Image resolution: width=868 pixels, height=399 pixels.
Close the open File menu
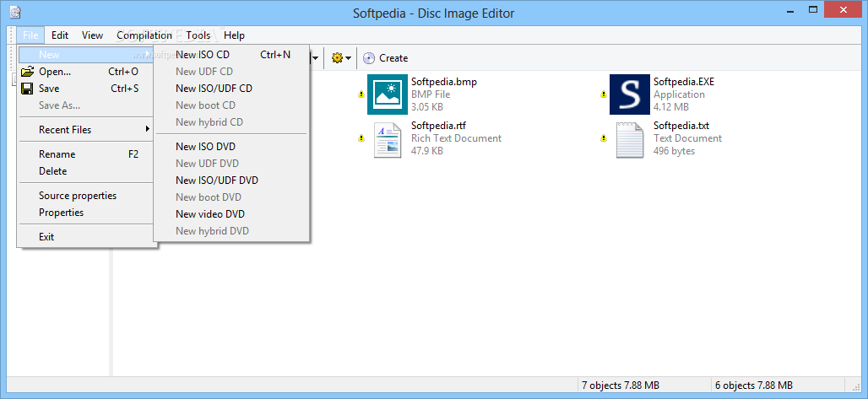click(31, 35)
